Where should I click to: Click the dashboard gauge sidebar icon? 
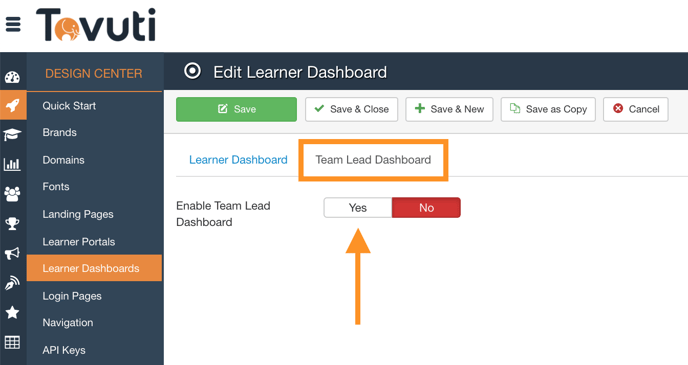12,78
